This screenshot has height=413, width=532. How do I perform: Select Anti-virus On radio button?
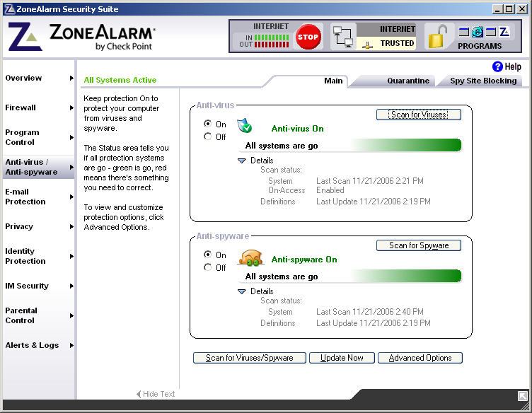coord(208,124)
